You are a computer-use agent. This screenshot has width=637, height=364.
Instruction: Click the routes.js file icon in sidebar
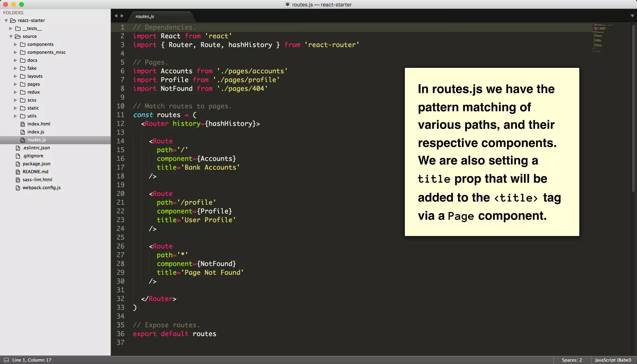pos(23,140)
